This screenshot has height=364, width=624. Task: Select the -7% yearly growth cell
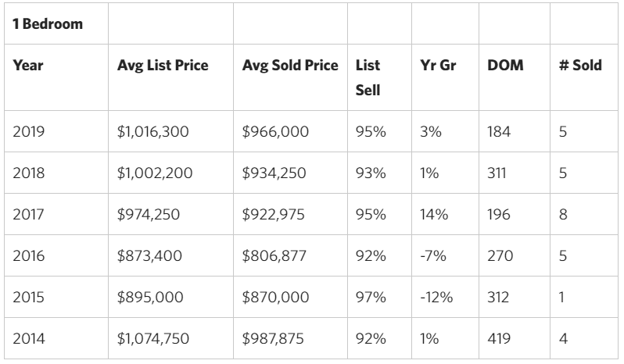[432, 256]
